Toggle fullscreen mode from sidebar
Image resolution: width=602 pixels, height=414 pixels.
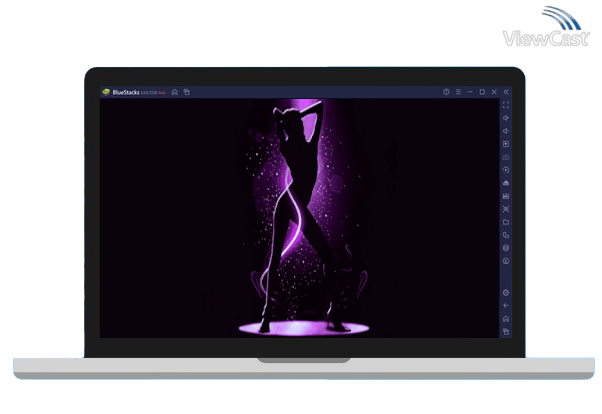pyautogui.click(x=506, y=105)
